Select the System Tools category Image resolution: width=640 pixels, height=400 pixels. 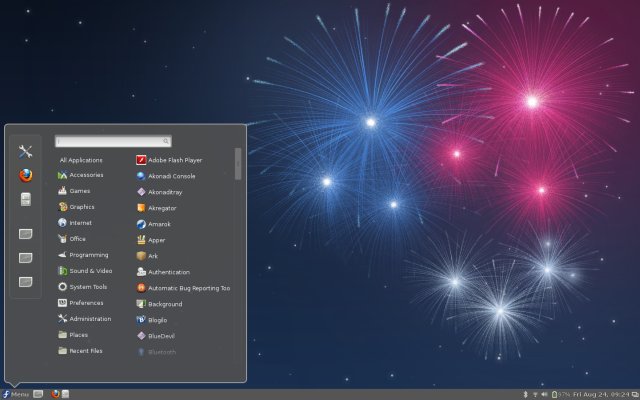point(81,287)
